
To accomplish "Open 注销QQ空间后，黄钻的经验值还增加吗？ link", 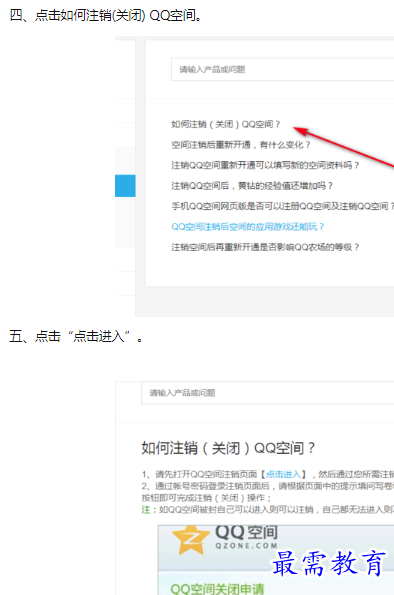I will pyautogui.click(x=252, y=186).
